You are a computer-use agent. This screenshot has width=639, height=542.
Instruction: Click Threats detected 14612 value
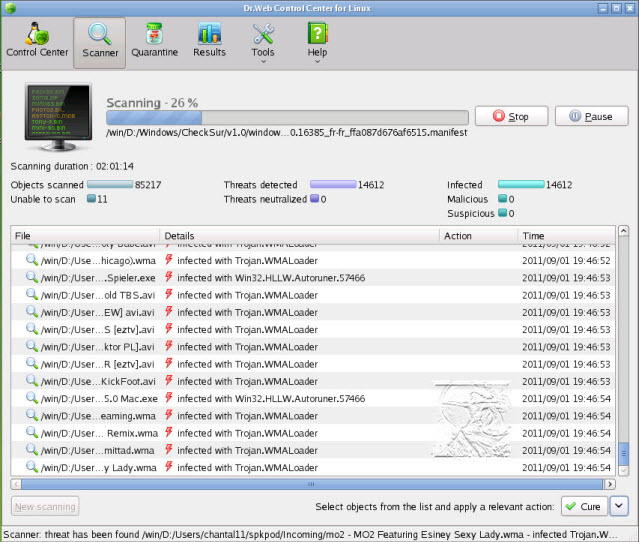pos(371,185)
